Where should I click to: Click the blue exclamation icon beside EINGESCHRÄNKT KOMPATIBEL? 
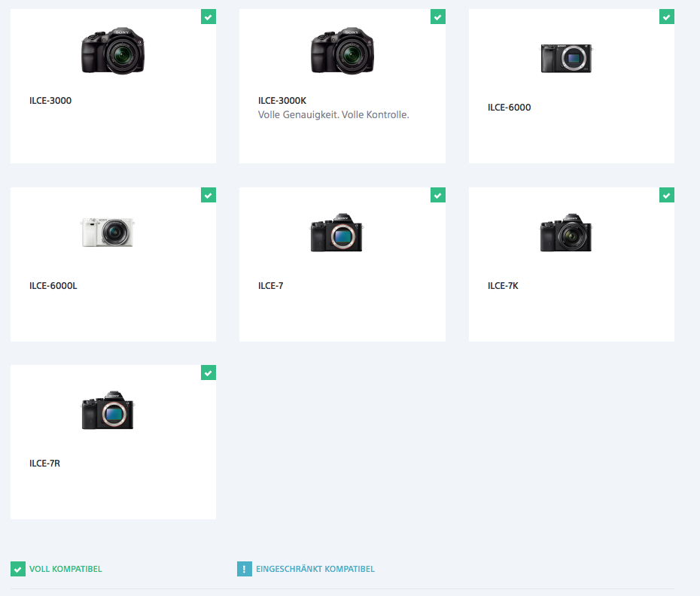244,569
